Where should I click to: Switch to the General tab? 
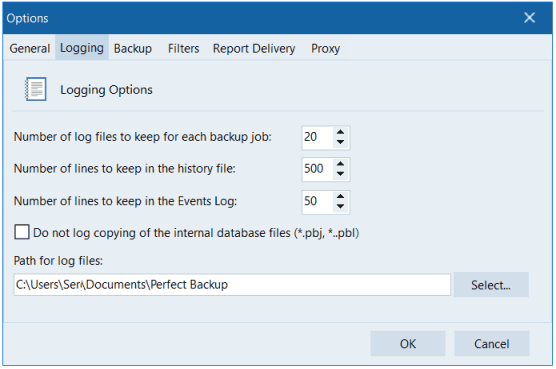pyautogui.click(x=30, y=48)
